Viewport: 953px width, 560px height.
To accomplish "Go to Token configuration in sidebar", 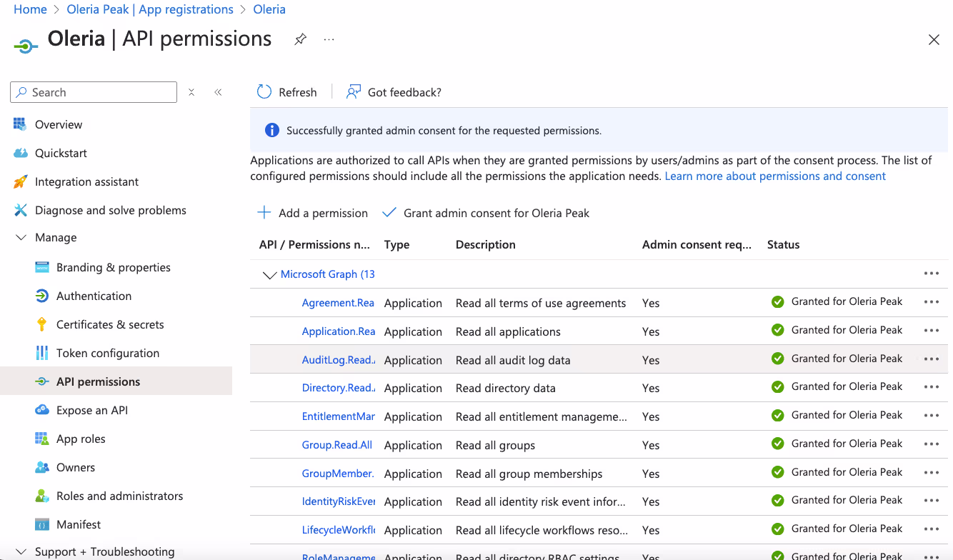I will pyautogui.click(x=108, y=353).
